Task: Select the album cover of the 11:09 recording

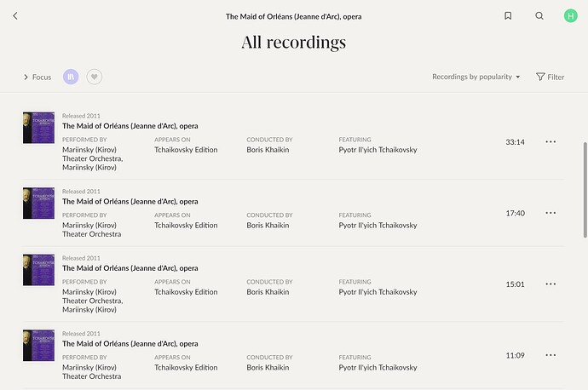Action: 38,346
